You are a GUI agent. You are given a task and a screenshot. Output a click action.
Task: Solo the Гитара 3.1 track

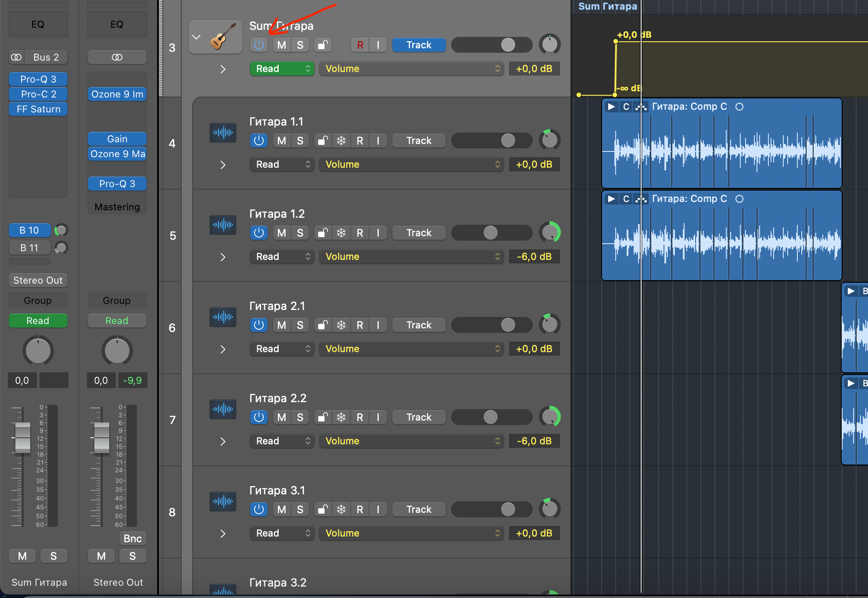coord(300,509)
